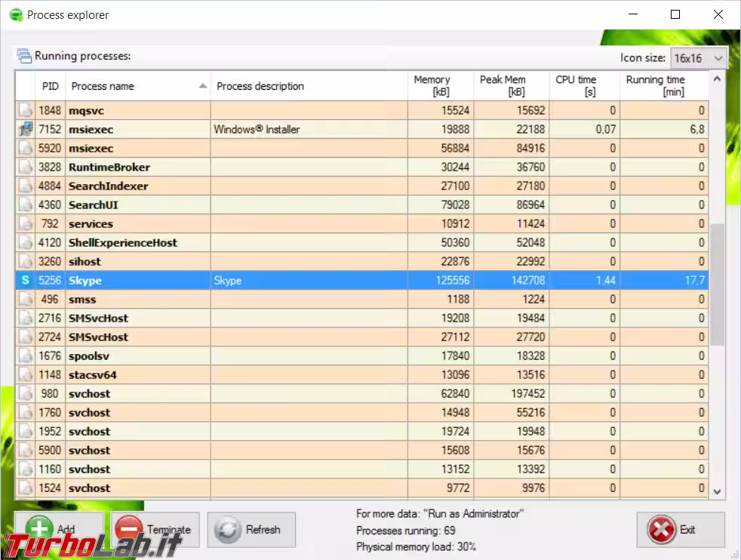The image size is (741, 560).
Task: Click the red X Exit icon
Action: tap(661, 530)
